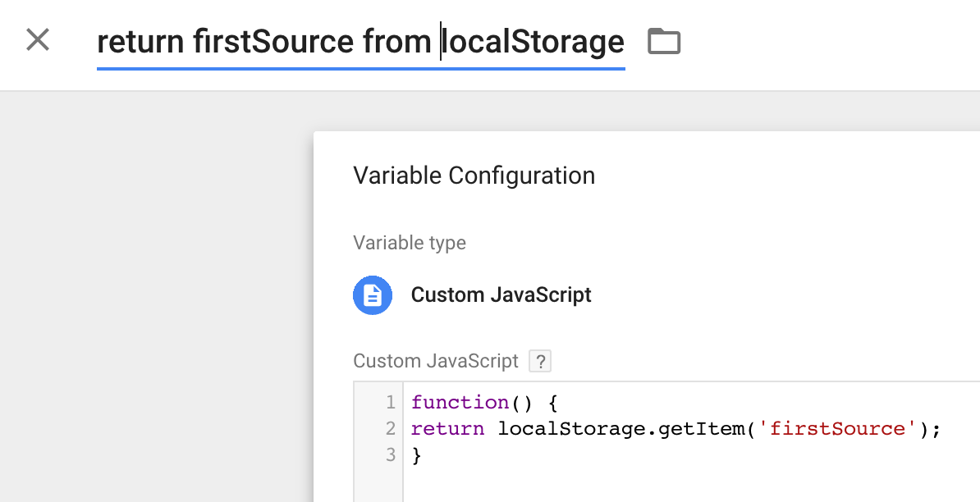Image resolution: width=980 pixels, height=502 pixels.
Task: Click the red 'firstSource' string in code
Action: point(837,429)
